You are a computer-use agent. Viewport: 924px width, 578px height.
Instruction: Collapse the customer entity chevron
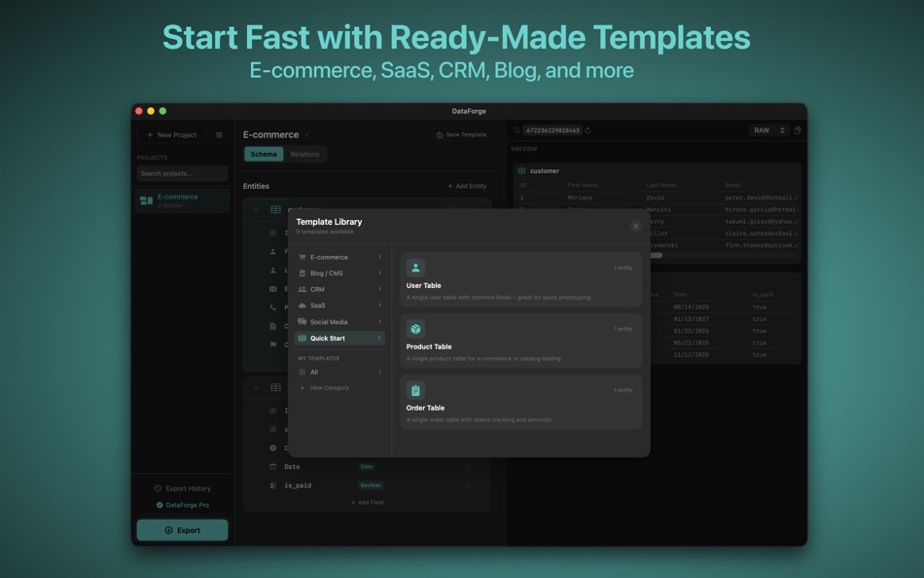[x=255, y=209]
